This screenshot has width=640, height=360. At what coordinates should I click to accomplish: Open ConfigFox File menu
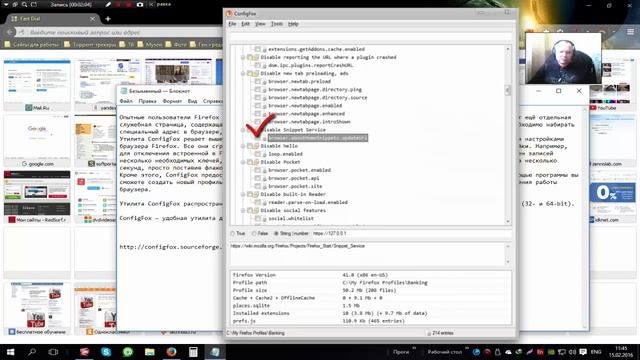click(x=232, y=24)
